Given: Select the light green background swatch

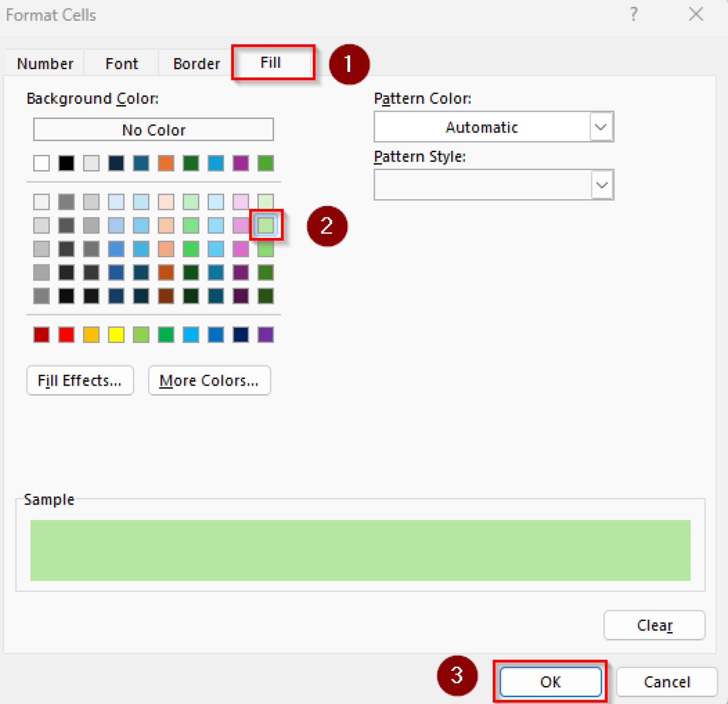Looking at the screenshot, I should tap(266, 226).
